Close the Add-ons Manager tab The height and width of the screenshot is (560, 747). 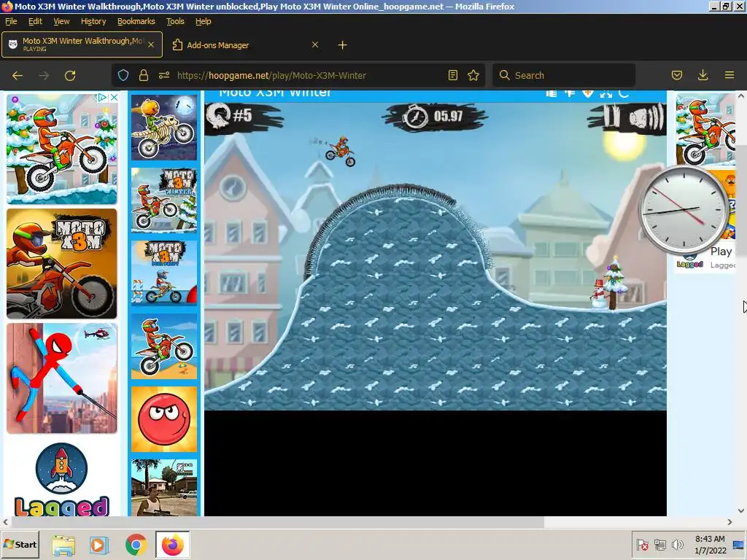click(x=315, y=44)
